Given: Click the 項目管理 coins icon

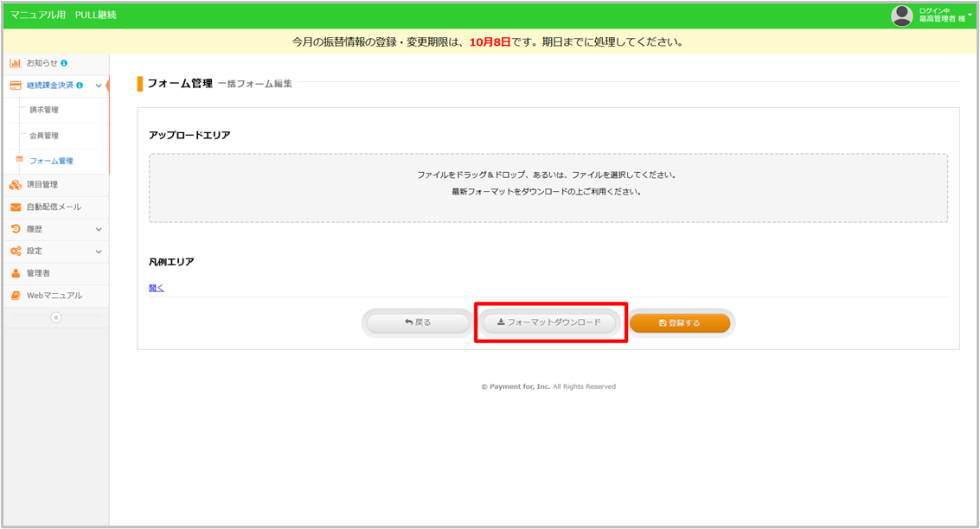Looking at the screenshot, I should (x=16, y=184).
